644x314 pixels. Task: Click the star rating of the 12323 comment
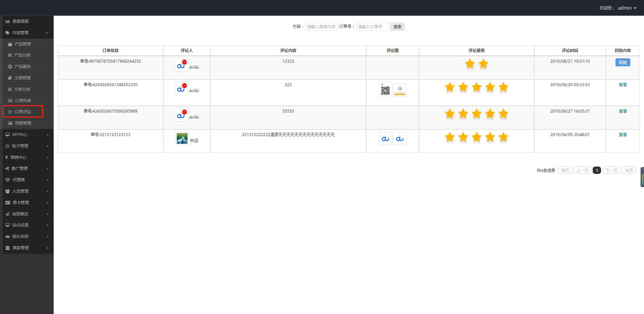click(476, 64)
